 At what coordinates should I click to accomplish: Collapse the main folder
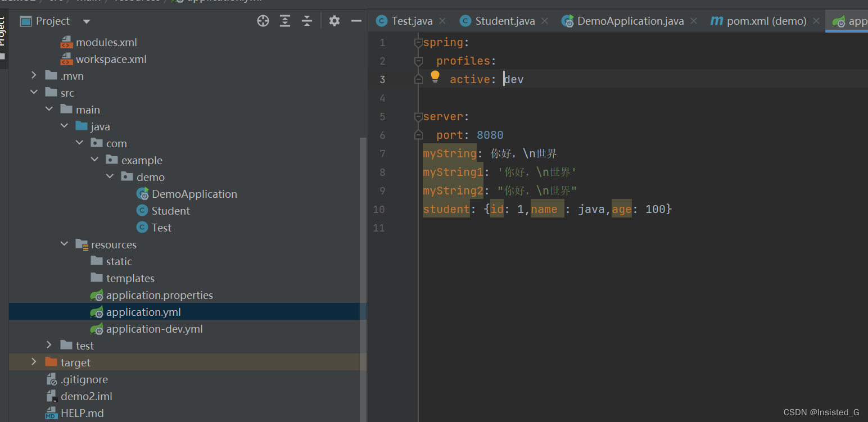pyautogui.click(x=49, y=110)
